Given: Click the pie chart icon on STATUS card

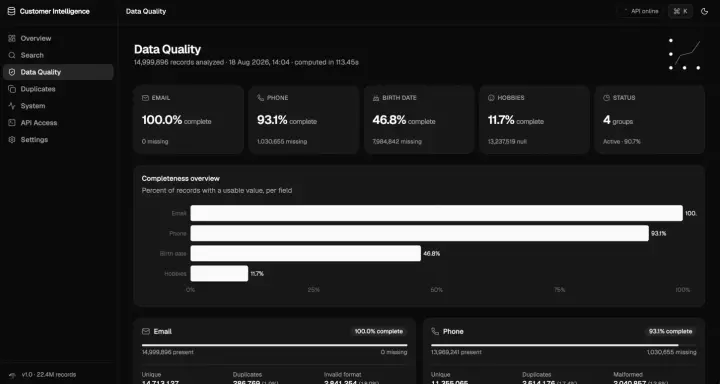Looking at the screenshot, I should click(607, 98).
